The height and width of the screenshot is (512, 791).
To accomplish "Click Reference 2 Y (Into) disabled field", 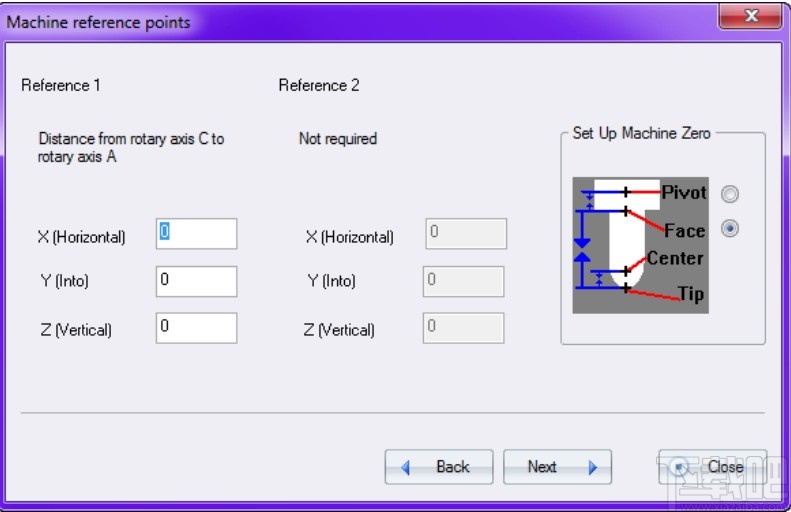I will pos(464,281).
